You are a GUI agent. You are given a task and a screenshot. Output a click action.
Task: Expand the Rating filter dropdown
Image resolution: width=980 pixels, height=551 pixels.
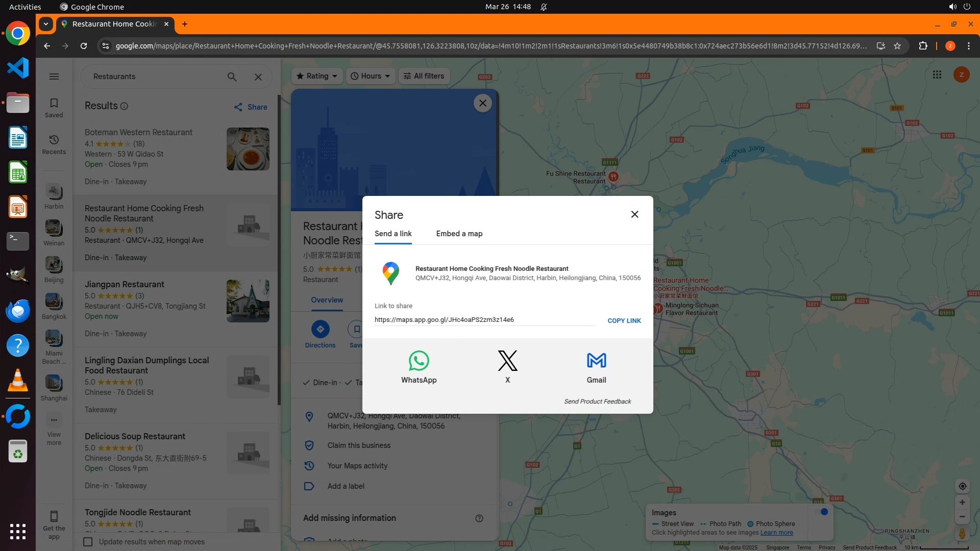[x=317, y=76]
